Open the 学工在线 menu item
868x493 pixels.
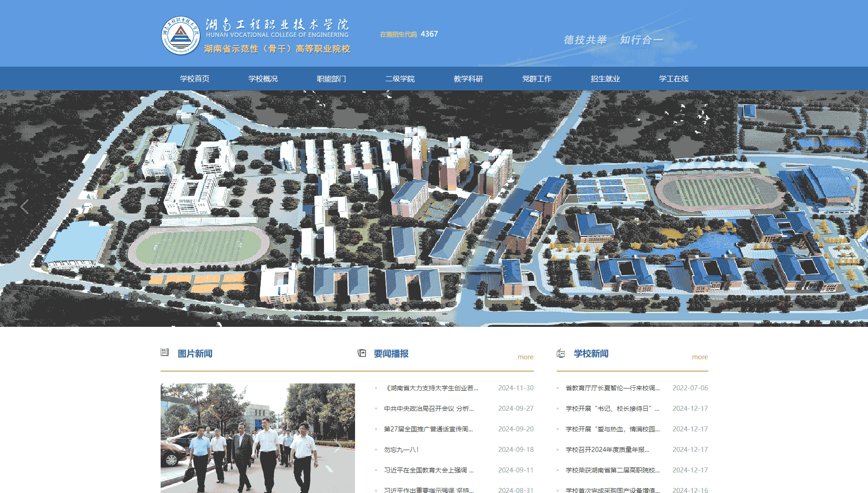[x=674, y=79]
